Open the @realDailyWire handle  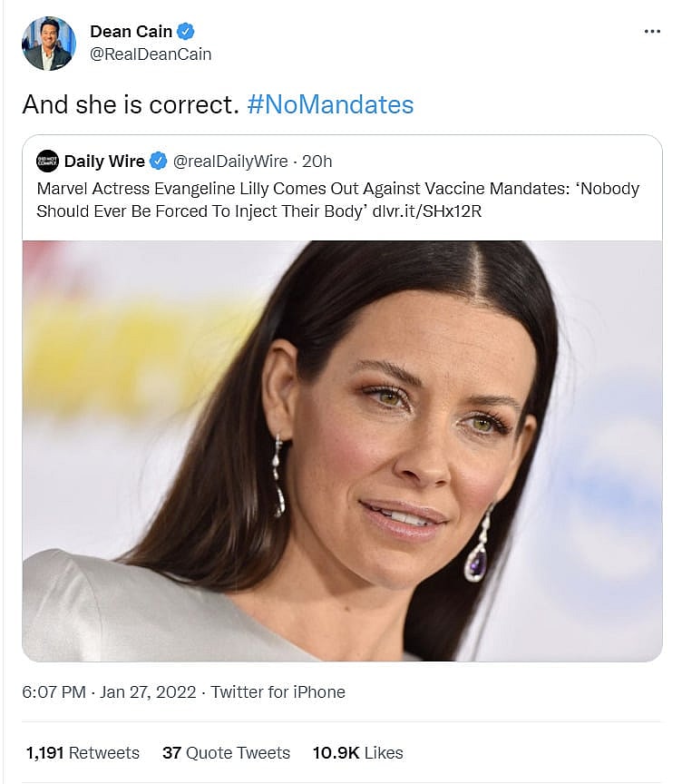[230, 162]
